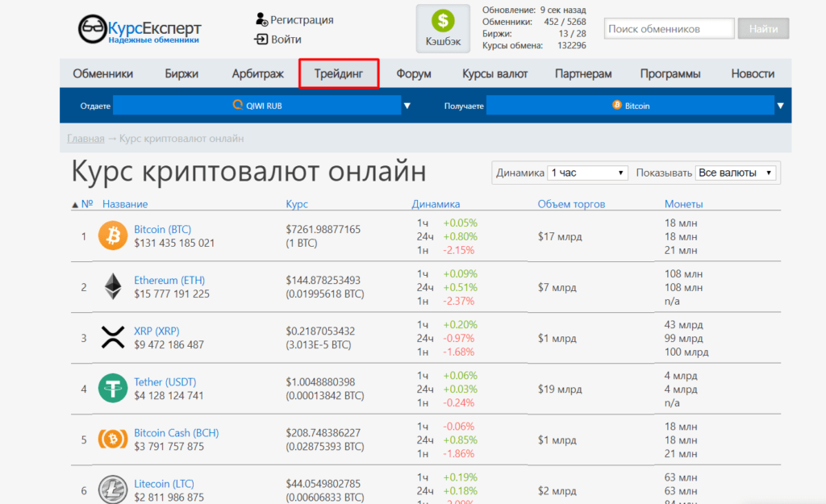
Task: Click the Tether green logo
Action: [x=113, y=388]
